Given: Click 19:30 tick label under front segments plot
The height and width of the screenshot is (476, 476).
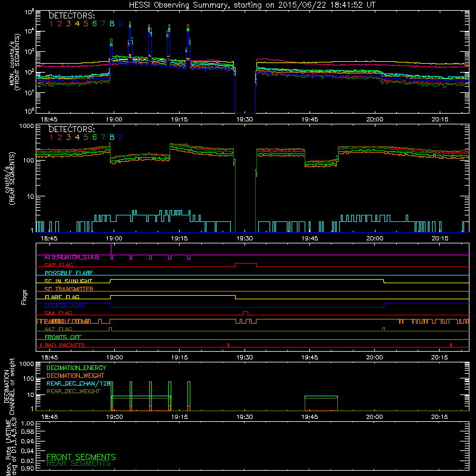Looking at the screenshot, I should (x=245, y=120).
